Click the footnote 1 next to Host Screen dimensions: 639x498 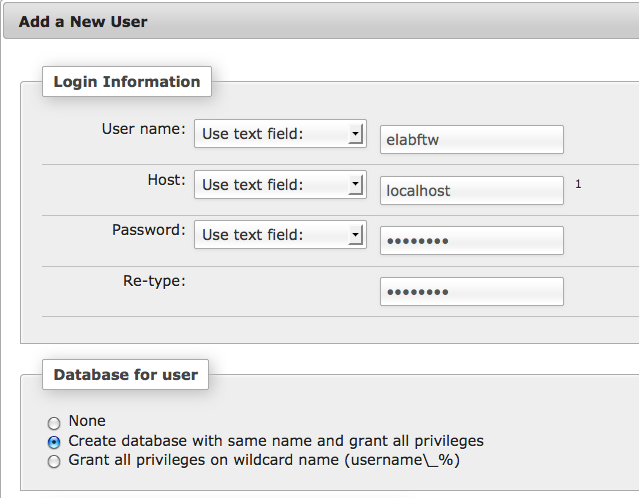pos(578,184)
